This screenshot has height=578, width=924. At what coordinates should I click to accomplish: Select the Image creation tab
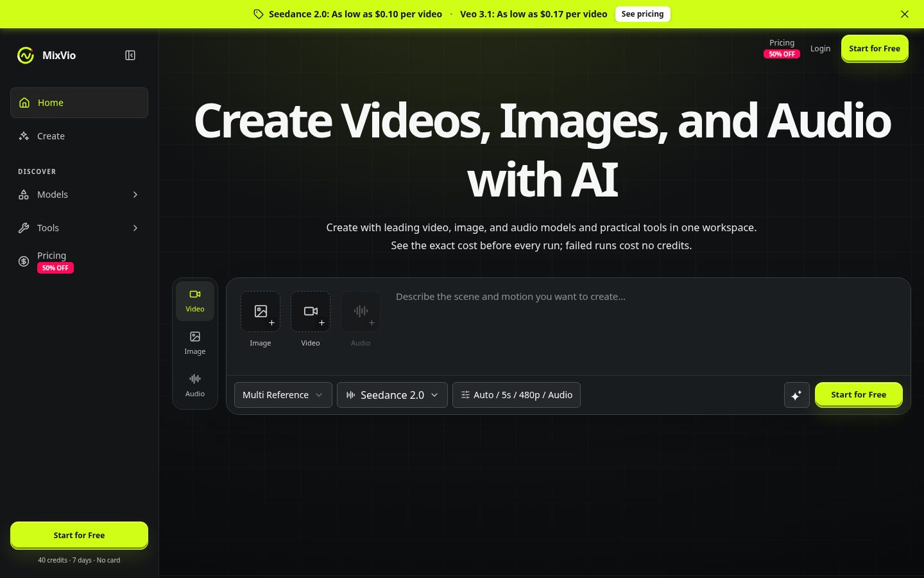(195, 344)
